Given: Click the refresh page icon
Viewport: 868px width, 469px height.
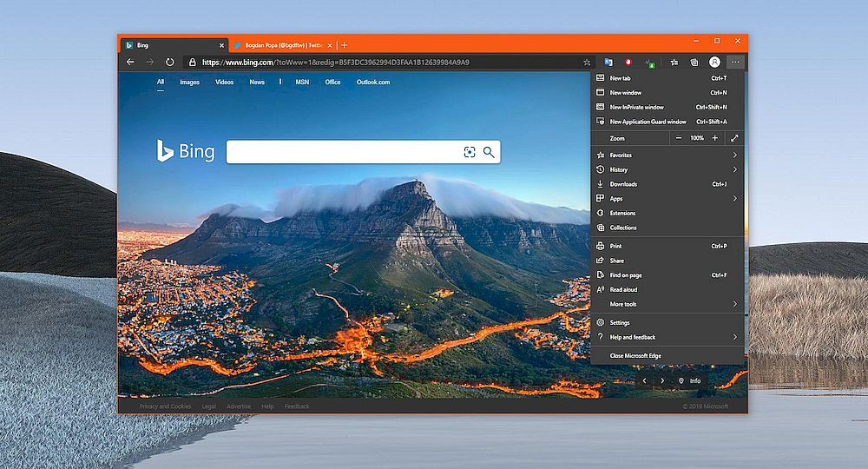Looking at the screenshot, I should pos(170,63).
